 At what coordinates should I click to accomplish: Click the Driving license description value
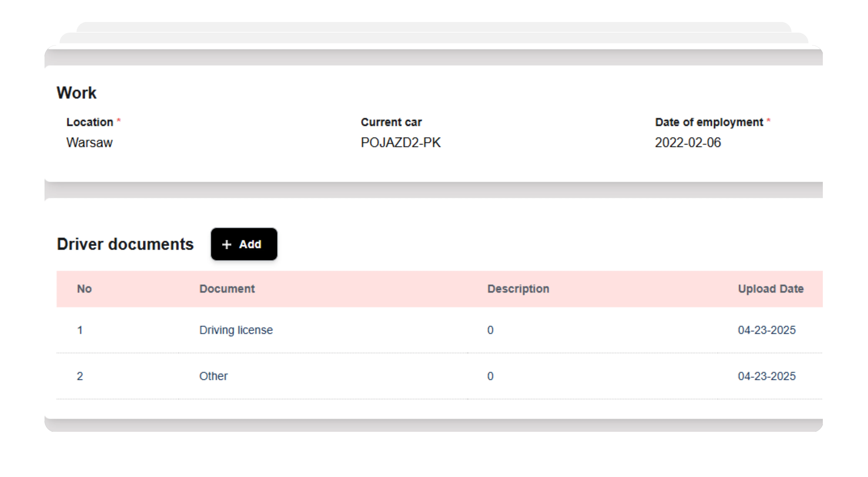pos(490,330)
